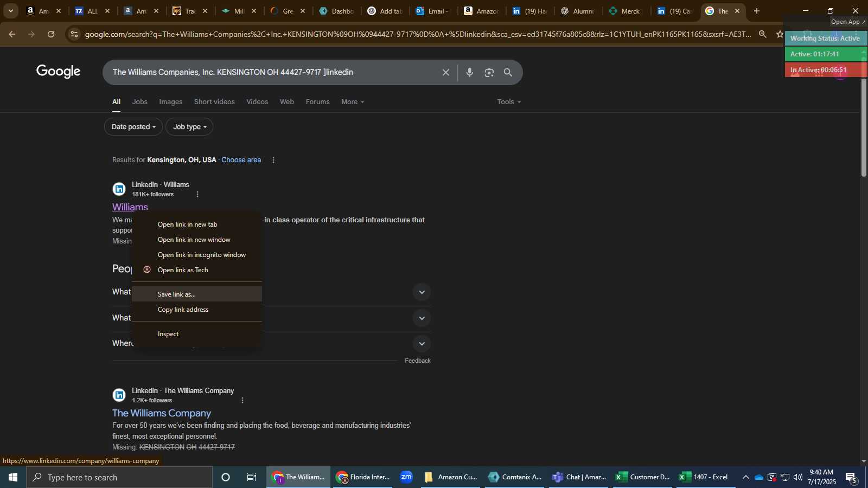Switch to Email browser tab

(x=432, y=11)
